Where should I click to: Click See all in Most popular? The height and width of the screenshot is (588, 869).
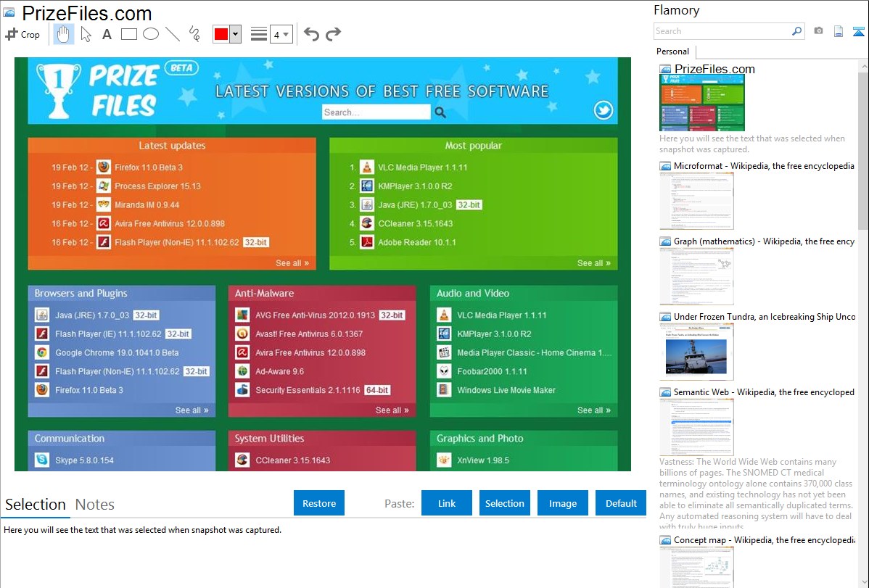pyautogui.click(x=593, y=263)
